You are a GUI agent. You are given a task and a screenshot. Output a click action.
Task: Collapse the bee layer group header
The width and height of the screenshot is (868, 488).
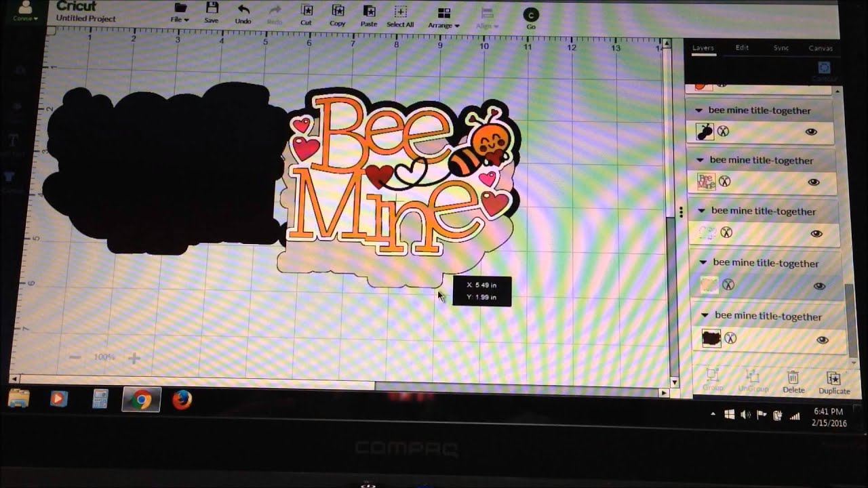tap(698, 109)
